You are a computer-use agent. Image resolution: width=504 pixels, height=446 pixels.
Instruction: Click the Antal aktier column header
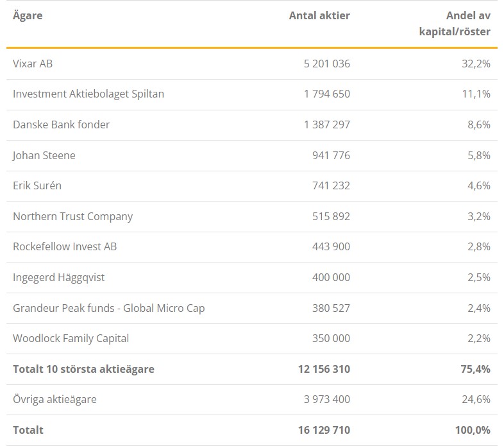click(x=319, y=15)
